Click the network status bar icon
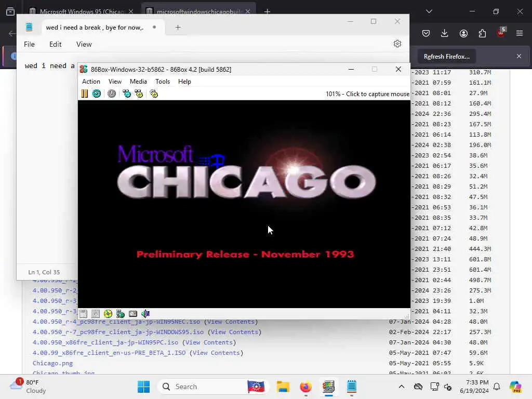Screen dimensions: 532x399 click(121, 314)
